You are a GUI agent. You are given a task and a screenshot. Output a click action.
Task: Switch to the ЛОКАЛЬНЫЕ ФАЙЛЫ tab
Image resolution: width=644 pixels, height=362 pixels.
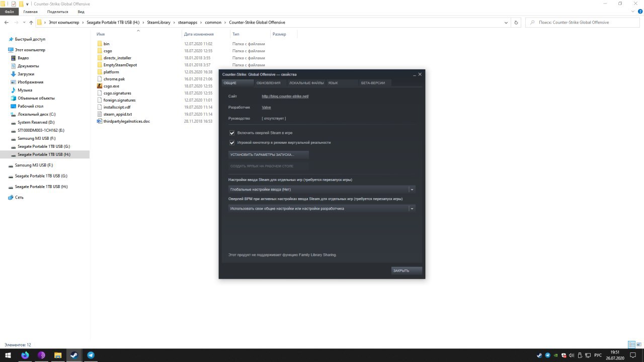pyautogui.click(x=306, y=83)
